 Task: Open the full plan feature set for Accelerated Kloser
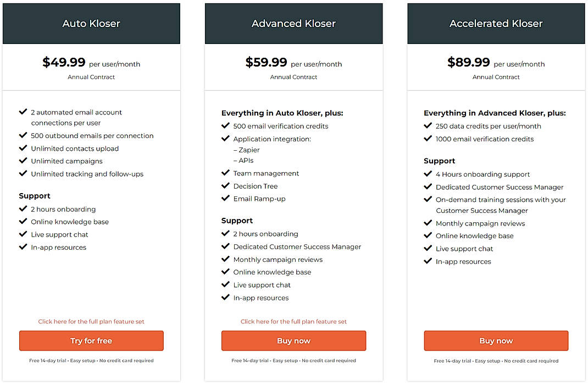tap(496, 322)
